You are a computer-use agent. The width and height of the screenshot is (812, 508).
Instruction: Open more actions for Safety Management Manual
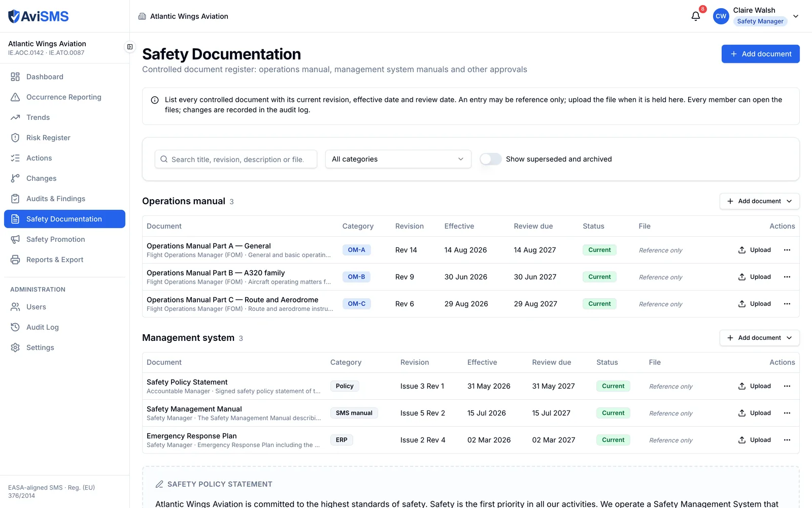[x=787, y=413]
